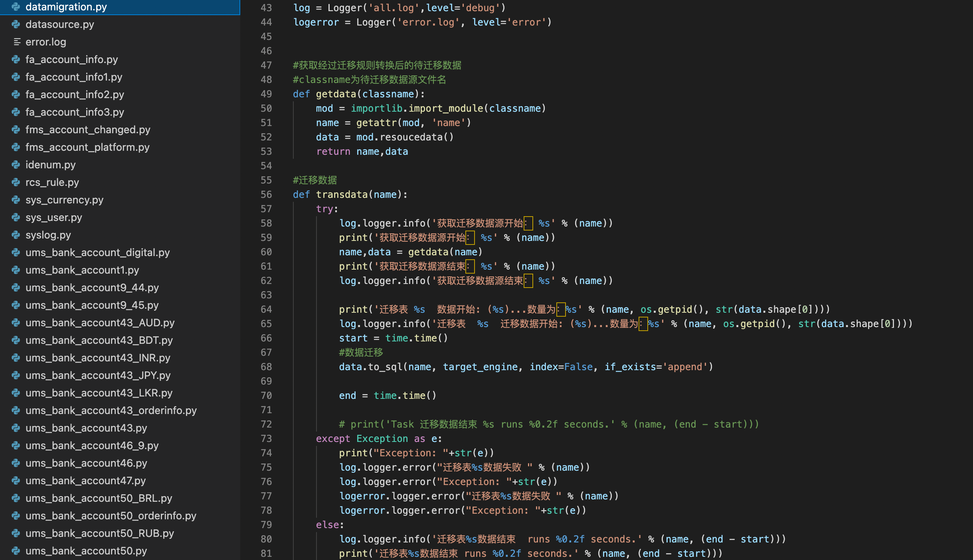The image size is (973, 560).
Task: Click the Python icon beside ums_bank_account43_AUD.py
Action: 16,323
